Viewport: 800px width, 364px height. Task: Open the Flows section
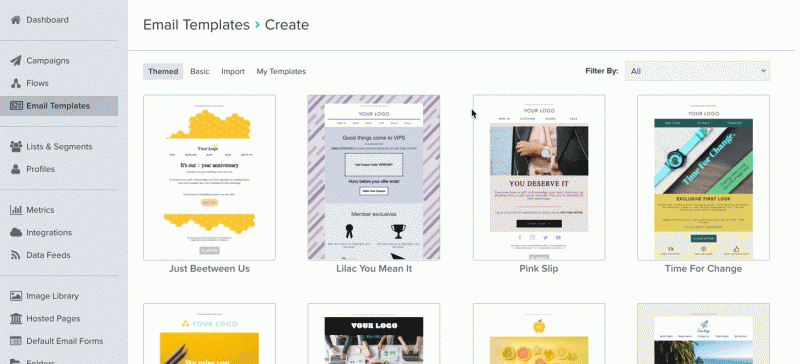tap(37, 83)
